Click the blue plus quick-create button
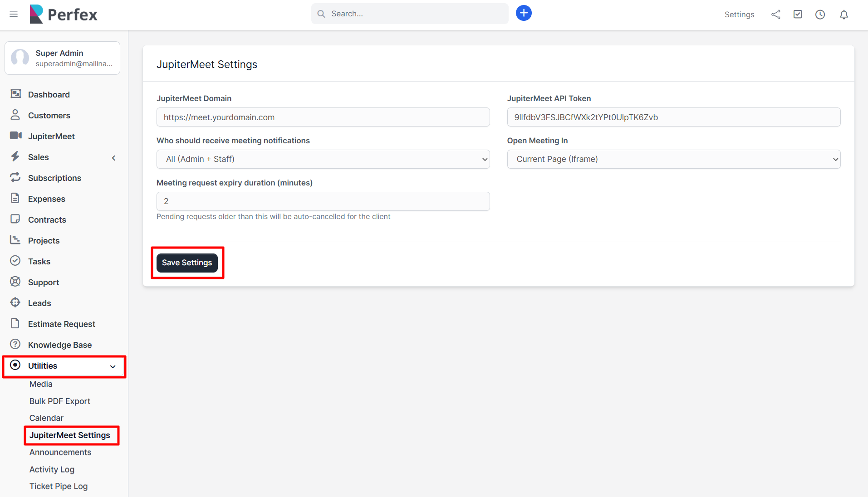This screenshot has width=868, height=497. (524, 13)
